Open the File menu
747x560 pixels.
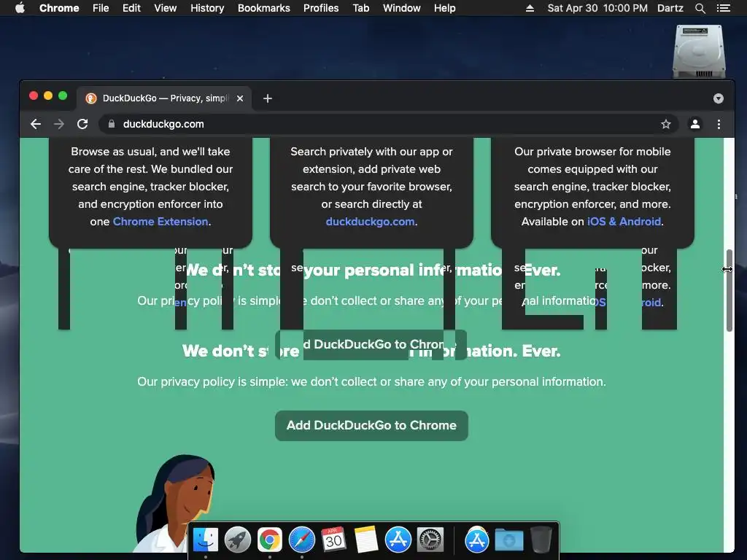101,8
